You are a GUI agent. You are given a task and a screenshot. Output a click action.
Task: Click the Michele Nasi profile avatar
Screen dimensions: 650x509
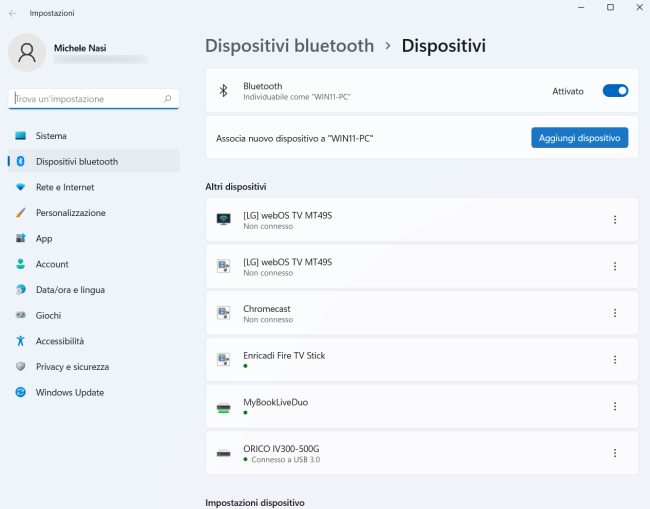27,53
